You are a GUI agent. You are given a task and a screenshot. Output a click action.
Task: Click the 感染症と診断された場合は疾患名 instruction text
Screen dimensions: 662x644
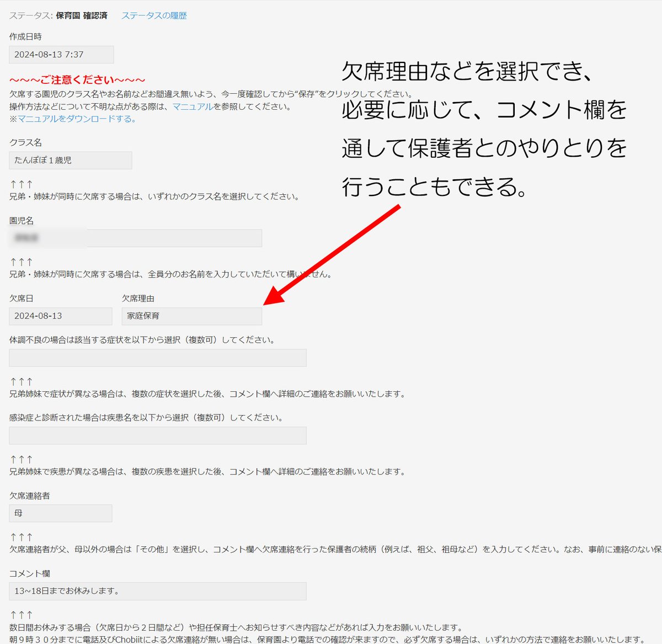click(147, 418)
